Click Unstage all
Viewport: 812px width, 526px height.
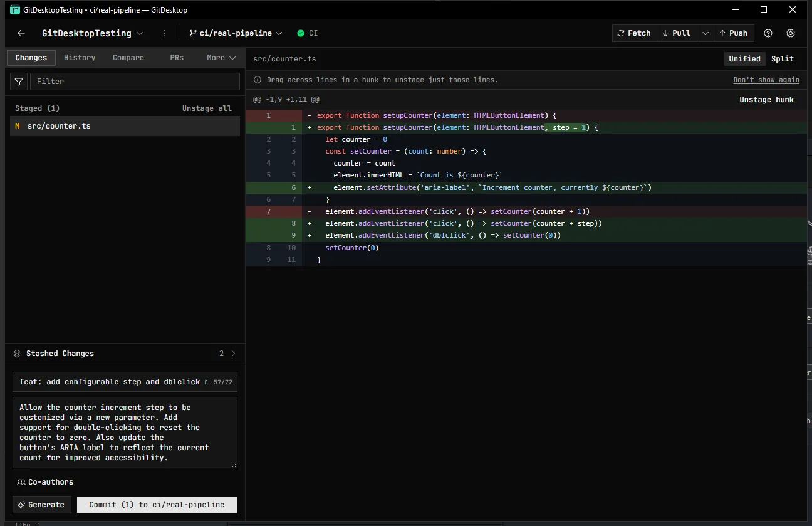(x=207, y=108)
